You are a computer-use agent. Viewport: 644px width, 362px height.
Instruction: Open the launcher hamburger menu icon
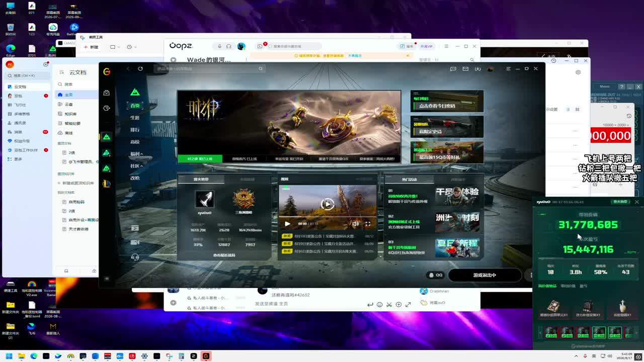coord(508,69)
